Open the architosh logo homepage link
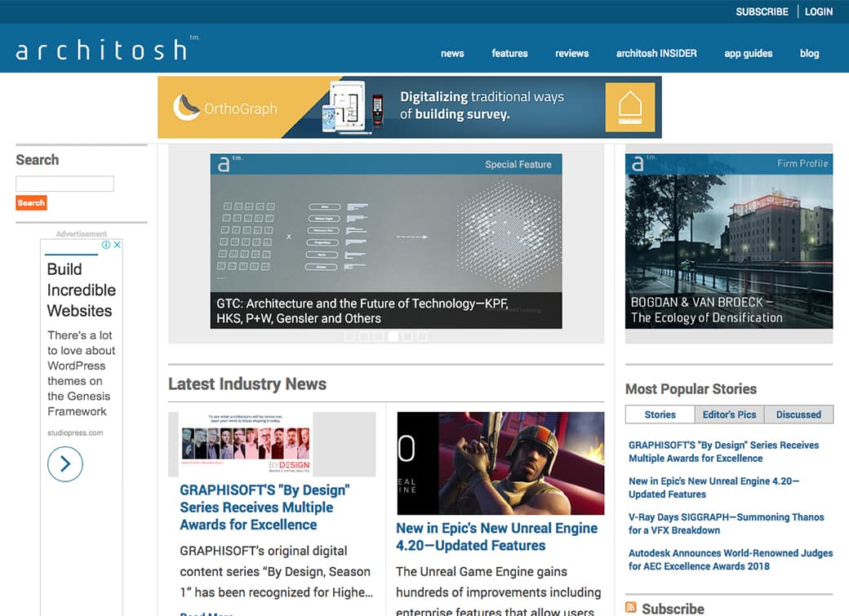 click(x=108, y=49)
